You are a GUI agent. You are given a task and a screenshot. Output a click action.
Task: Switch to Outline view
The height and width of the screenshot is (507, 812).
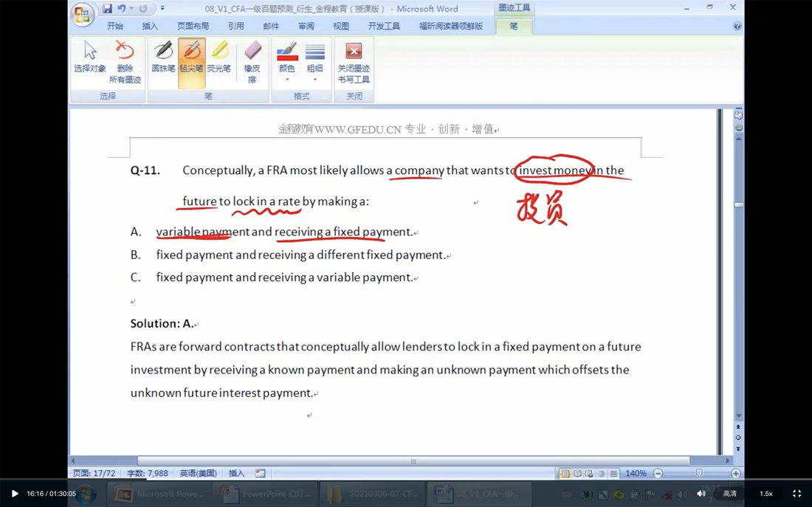click(x=601, y=473)
